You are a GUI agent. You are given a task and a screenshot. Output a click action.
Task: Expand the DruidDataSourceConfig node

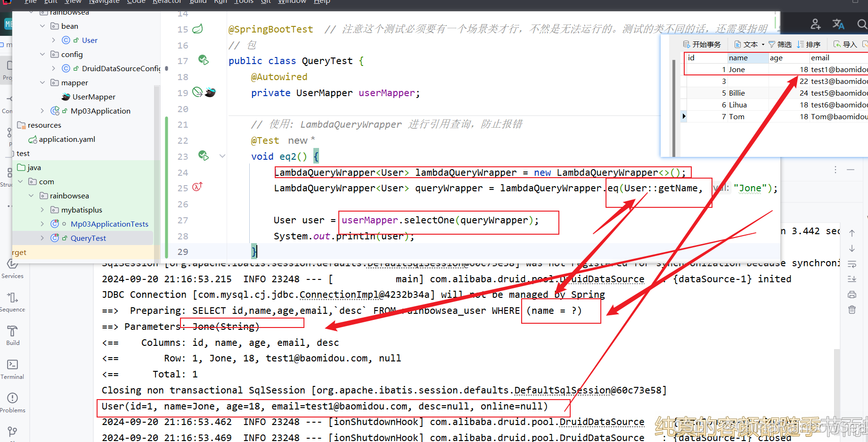[53, 68]
